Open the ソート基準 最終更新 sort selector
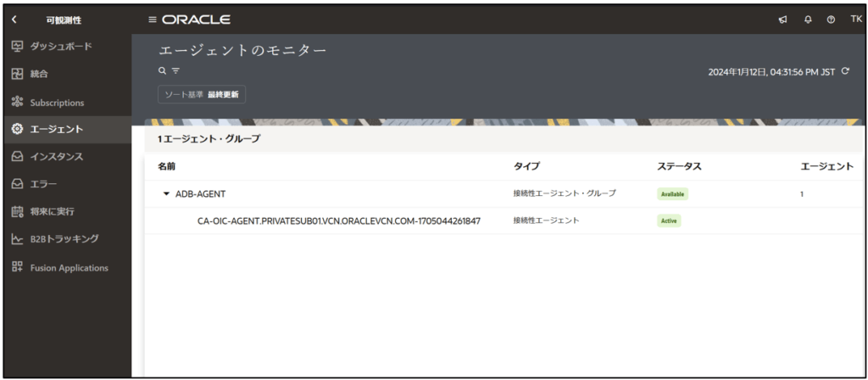 (x=202, y=95)
